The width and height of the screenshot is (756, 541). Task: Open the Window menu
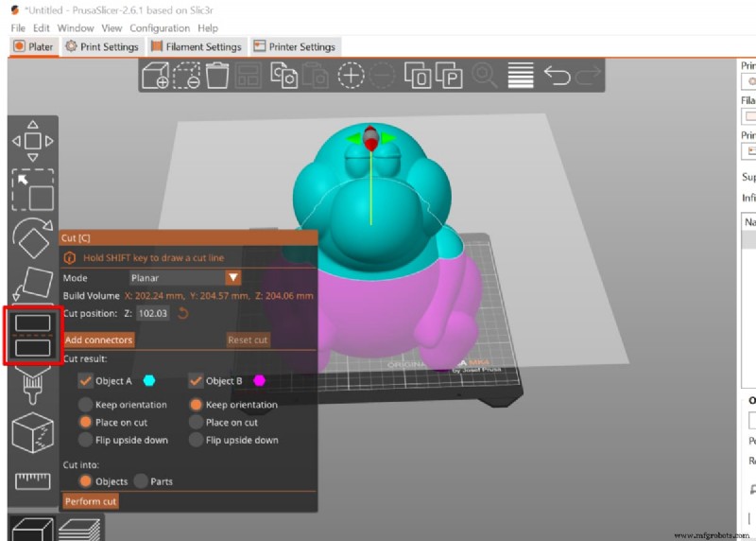[76, 28]
